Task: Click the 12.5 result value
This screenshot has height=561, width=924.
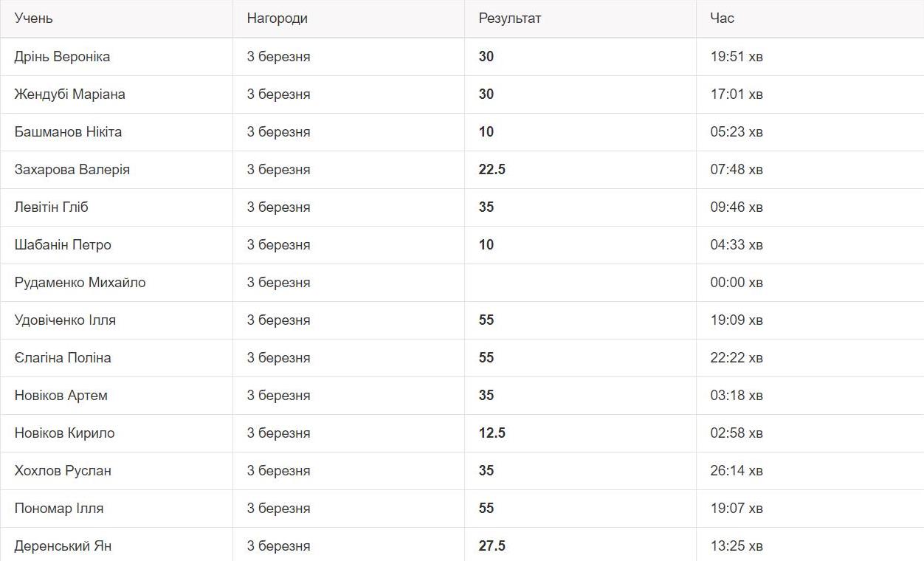Action: tap(492, 433)
